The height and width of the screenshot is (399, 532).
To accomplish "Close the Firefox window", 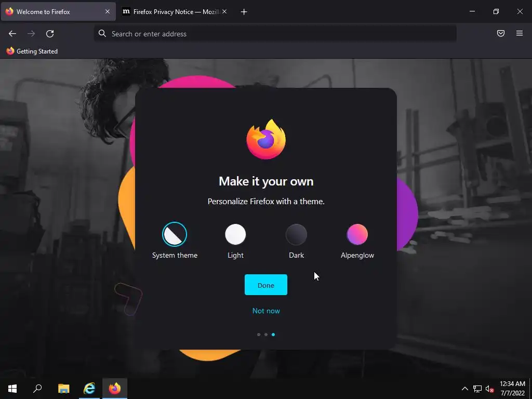I will (520, 11).
